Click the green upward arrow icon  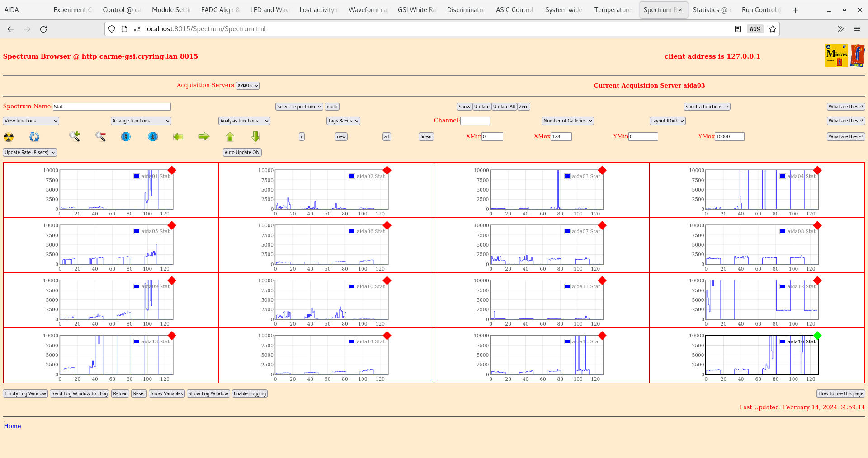230,137
